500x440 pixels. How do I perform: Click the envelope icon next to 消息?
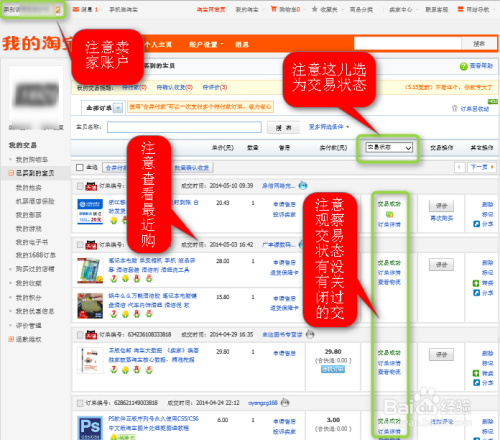[x=76, y=9]
